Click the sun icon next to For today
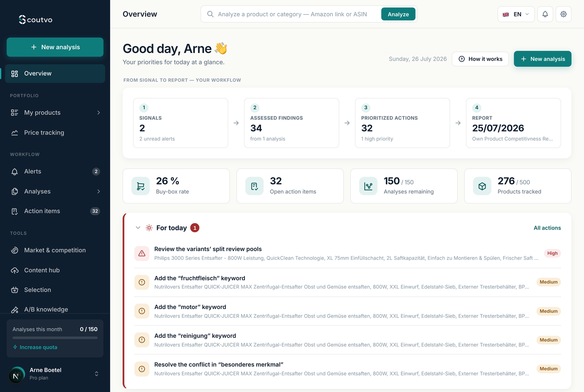Image resolution: width=584 pixels, height=392 pixels. point(149,228)
